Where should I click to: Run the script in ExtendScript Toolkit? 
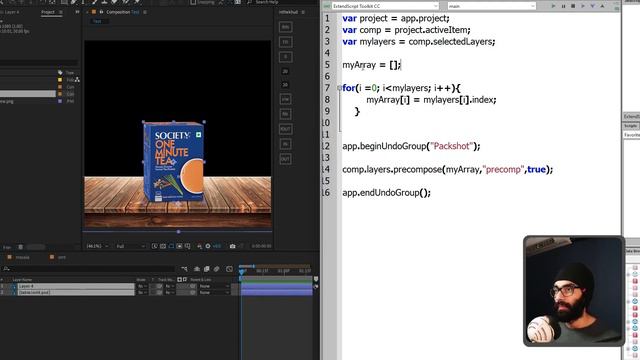553,6
